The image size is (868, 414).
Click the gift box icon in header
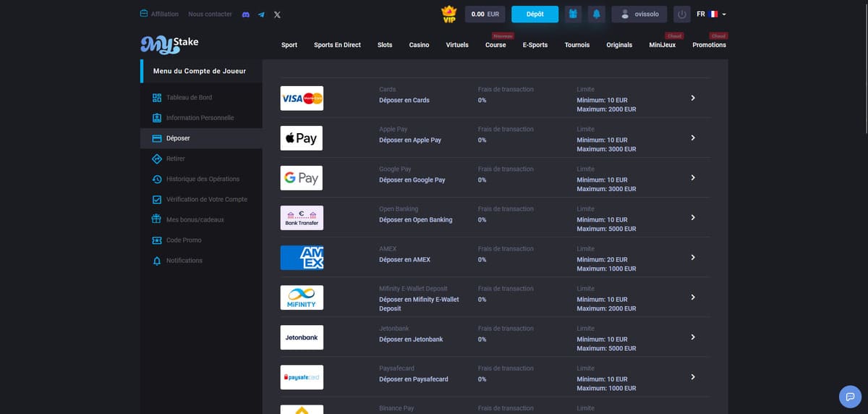tap(573, 14)
